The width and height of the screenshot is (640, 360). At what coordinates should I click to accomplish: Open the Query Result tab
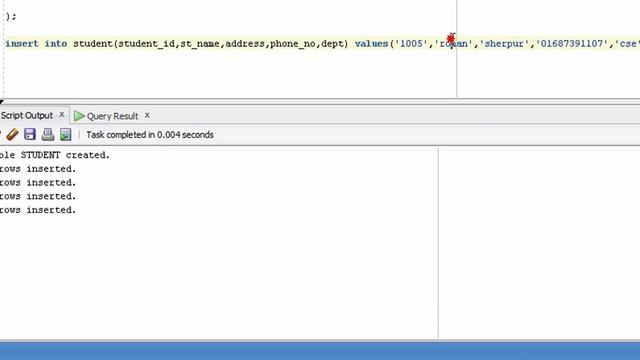(112, 116)
